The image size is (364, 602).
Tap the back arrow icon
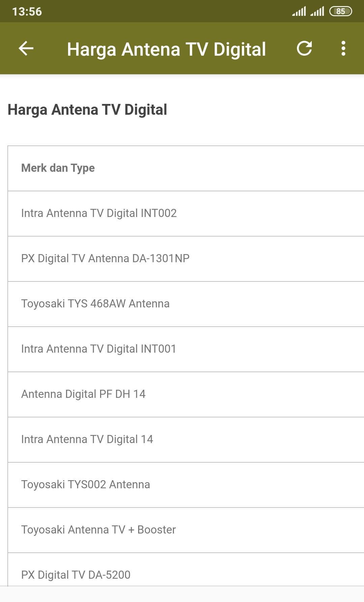point(26,48)
